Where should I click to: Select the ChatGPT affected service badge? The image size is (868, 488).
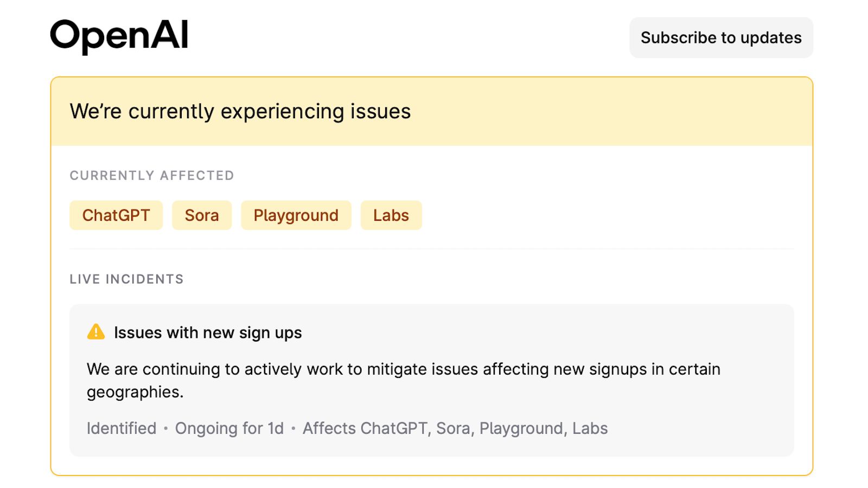116,215
